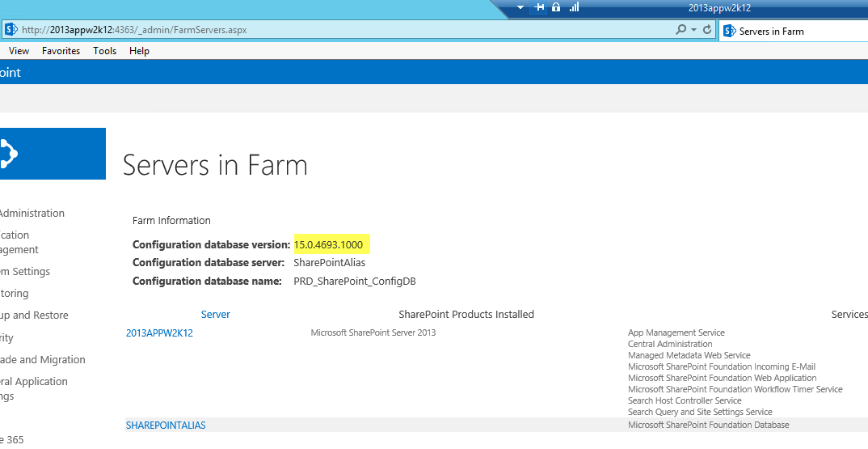Open Upgrade and Migration in the side navigation
The width and height of the screenshot is (868, 449).
coord(43,359)
